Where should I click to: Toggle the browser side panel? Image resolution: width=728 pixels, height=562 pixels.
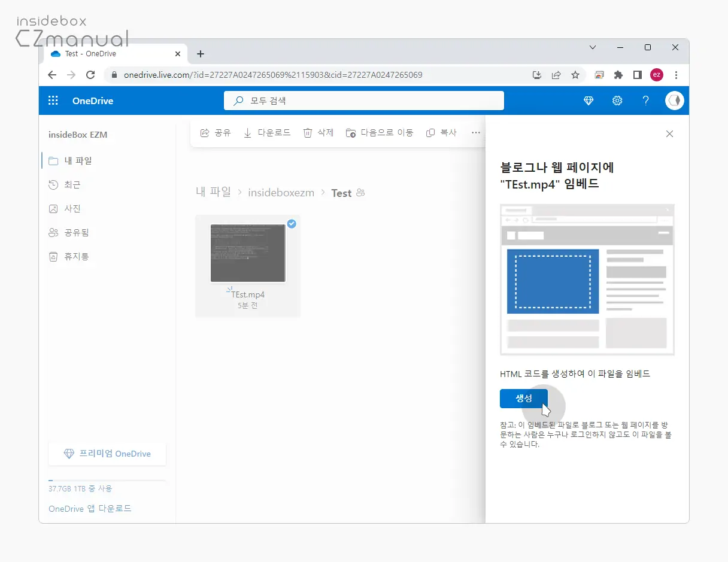click(638, 75)
